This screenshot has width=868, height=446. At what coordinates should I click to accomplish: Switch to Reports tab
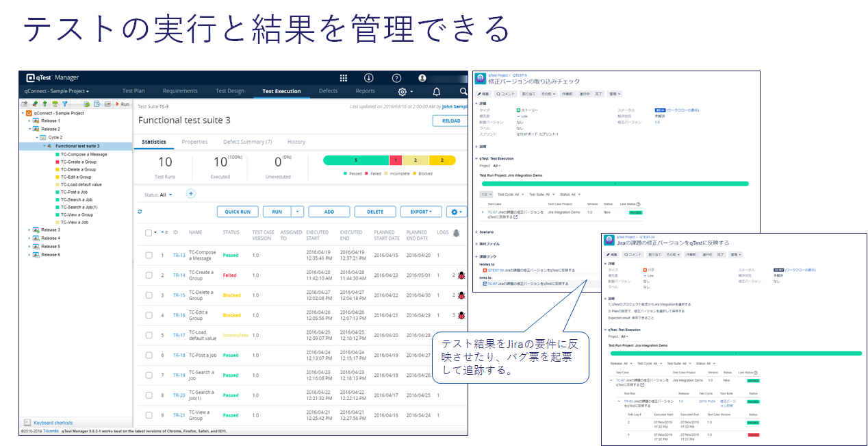366,91
